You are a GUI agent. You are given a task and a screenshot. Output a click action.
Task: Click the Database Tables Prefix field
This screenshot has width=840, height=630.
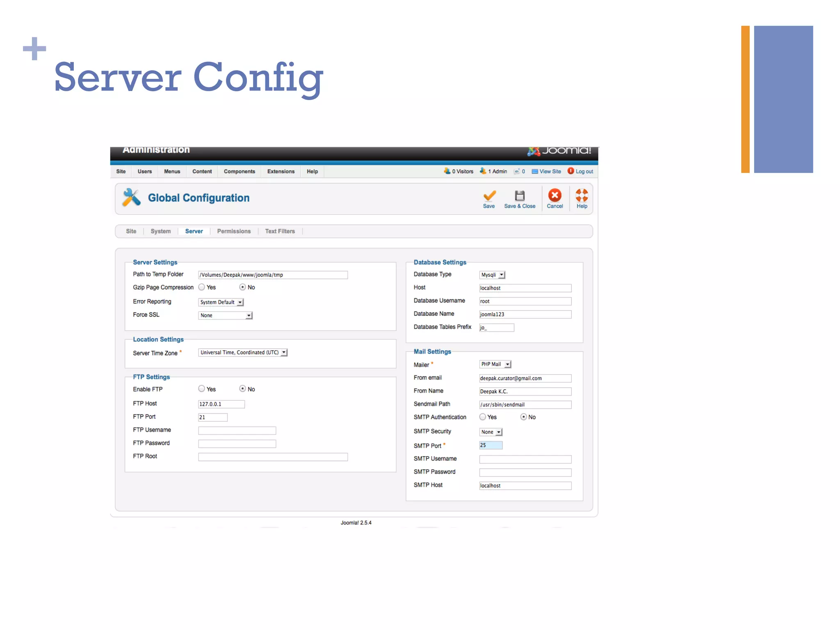pyautogui.click(x=496, y=327)
